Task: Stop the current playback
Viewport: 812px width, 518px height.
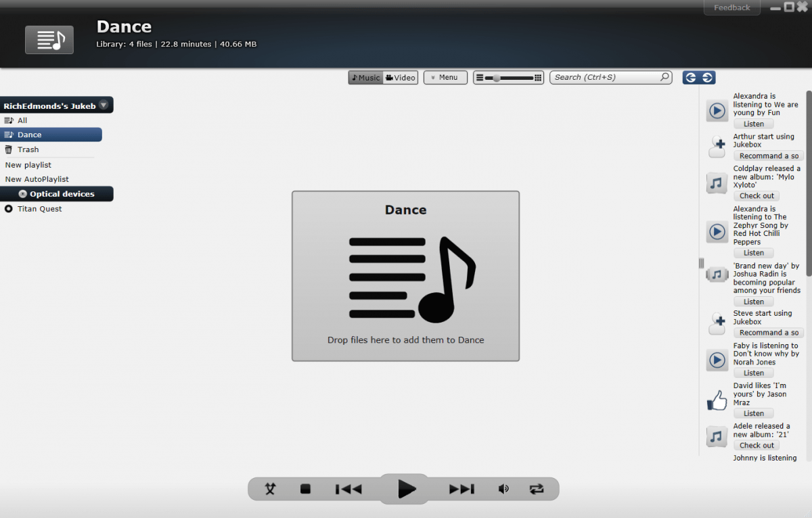Action: tap(305, 488)
